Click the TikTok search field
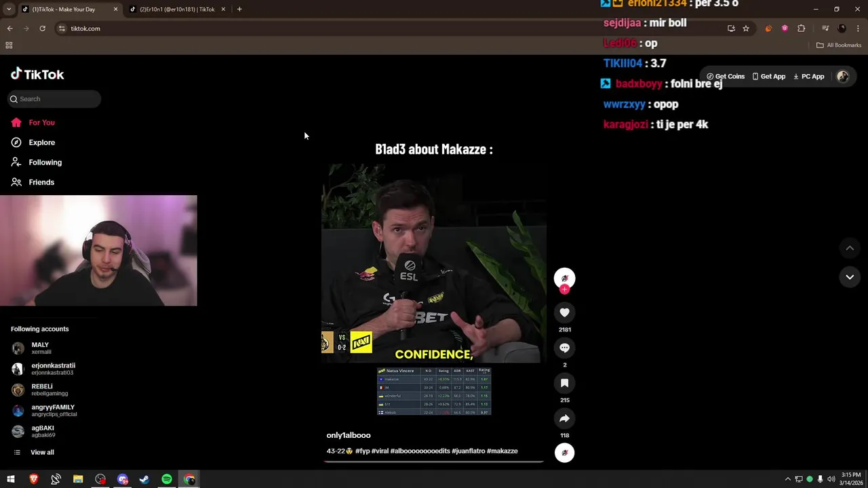Image resolution: width=868 pixels, height=488 pixels. (x=54, y=99)
